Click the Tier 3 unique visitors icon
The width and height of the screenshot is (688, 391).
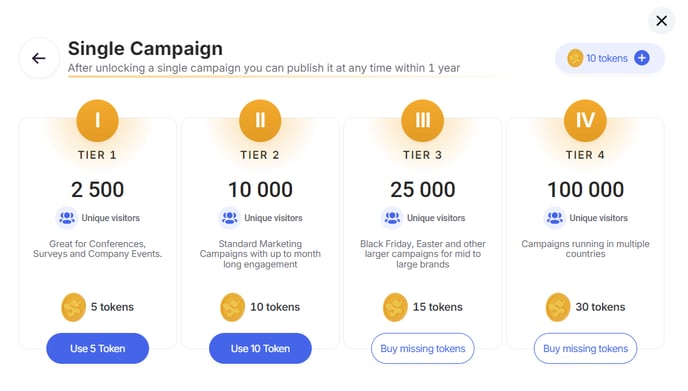tap(392, 218)
